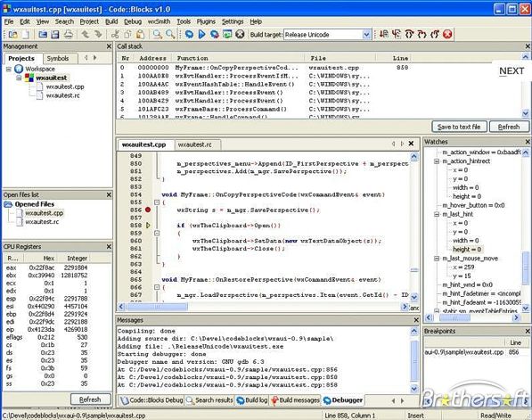The width and height of the screenshot is (532, 420).
Task: Click the Messages scroll down arrow
Action: pyautogui.click(x=414, y=388)
